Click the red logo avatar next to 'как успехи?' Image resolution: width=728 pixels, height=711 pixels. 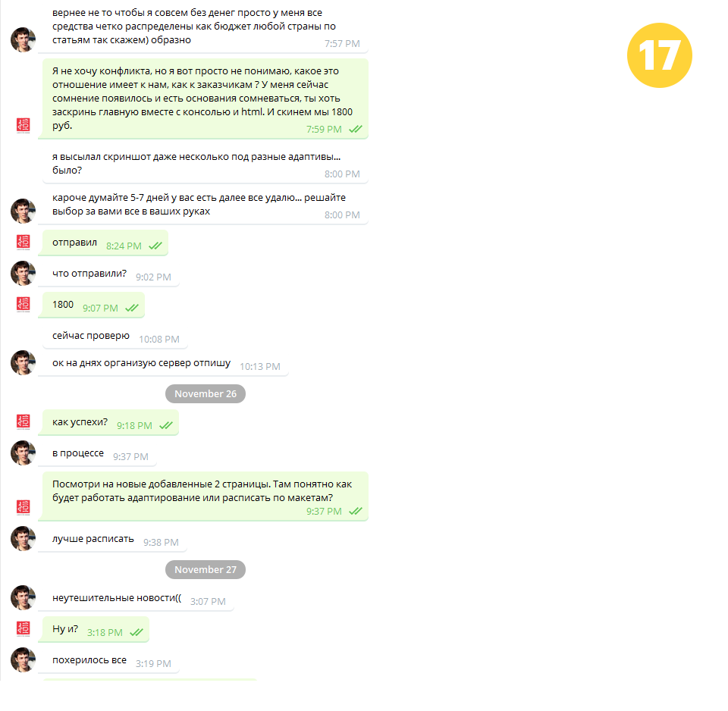coord(24,422)
